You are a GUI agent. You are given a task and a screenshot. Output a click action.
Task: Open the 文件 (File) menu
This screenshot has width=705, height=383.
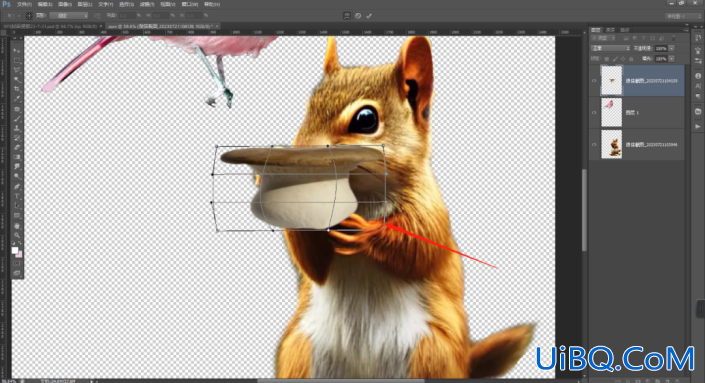[24, 4]
